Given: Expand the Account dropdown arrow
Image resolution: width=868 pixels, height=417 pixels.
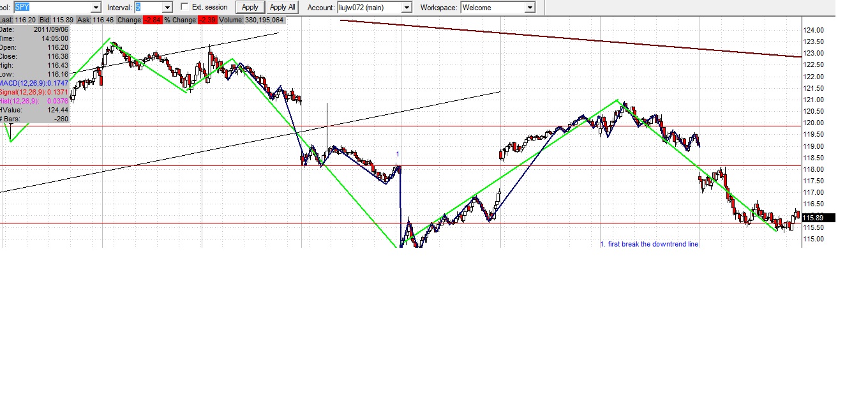Looking at the screenshot, I should [407, 7].
